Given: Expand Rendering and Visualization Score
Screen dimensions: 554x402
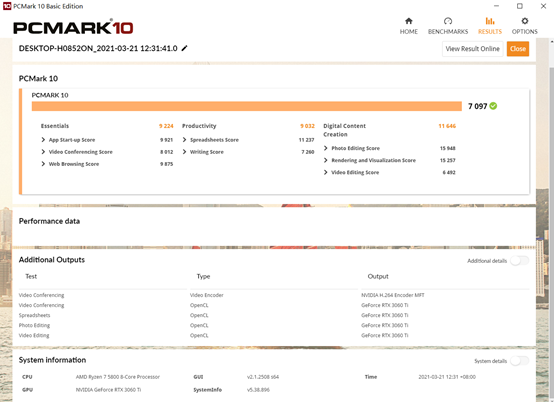Looking at the screenshot, I should pyautogui.click(x=326, y=160).
